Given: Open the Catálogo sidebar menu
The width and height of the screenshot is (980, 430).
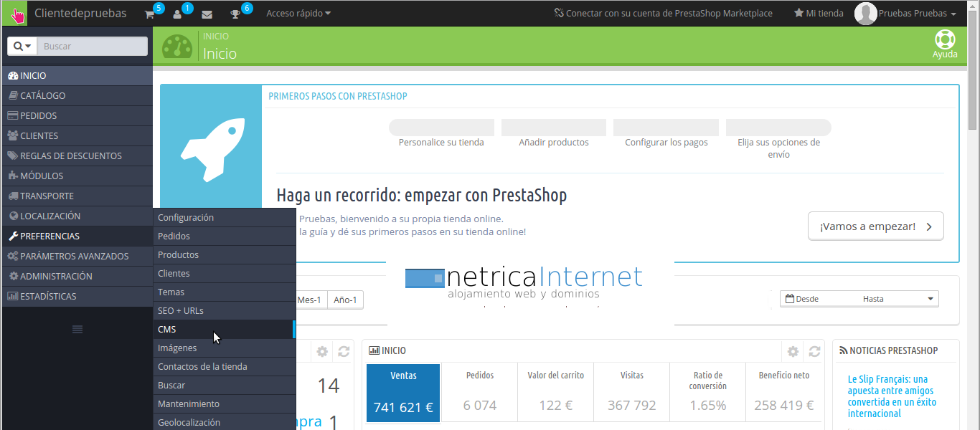Looking at the screenshot, I should tap(43, 96).
